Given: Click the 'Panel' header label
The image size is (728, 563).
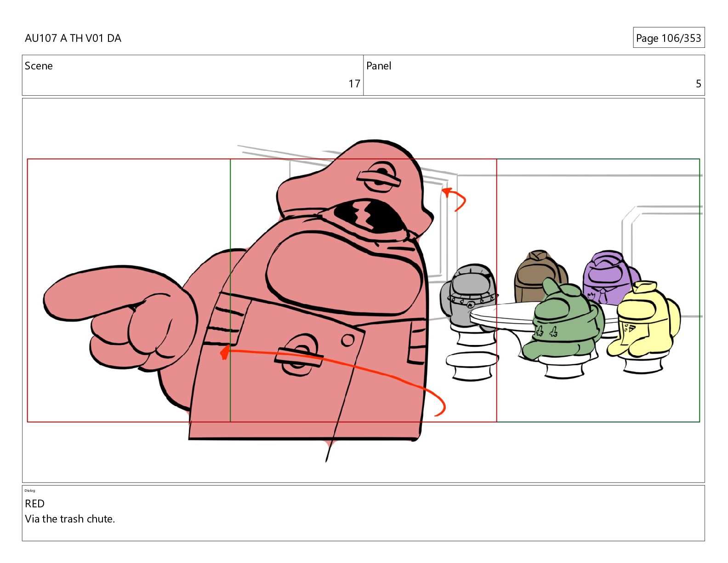Looking at the screenshot, I should coord(379,66).
